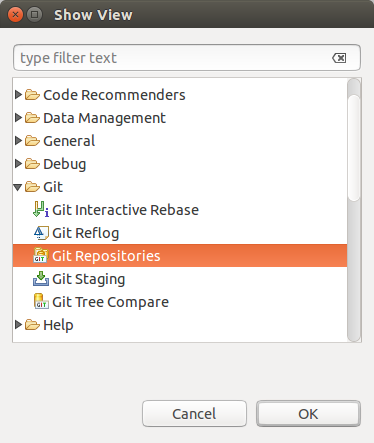Image resolution: width=374 pixels, height=443 pixels.
Task: Select the Git Tree Compare label
Action: [110, 302]
